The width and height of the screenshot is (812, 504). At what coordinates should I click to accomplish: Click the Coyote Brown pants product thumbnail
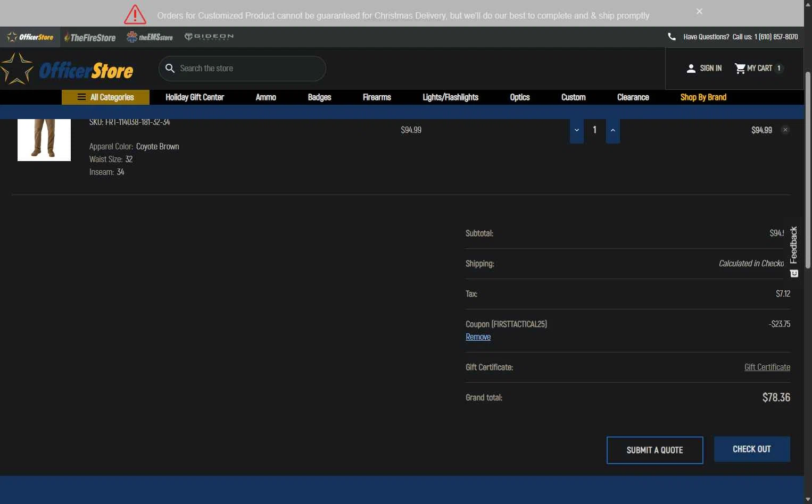44,140
